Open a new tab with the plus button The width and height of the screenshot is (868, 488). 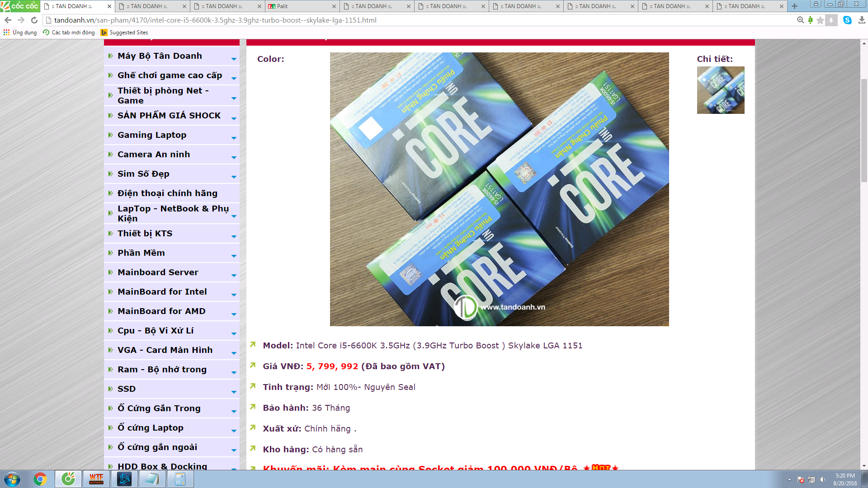click(794, 6)
